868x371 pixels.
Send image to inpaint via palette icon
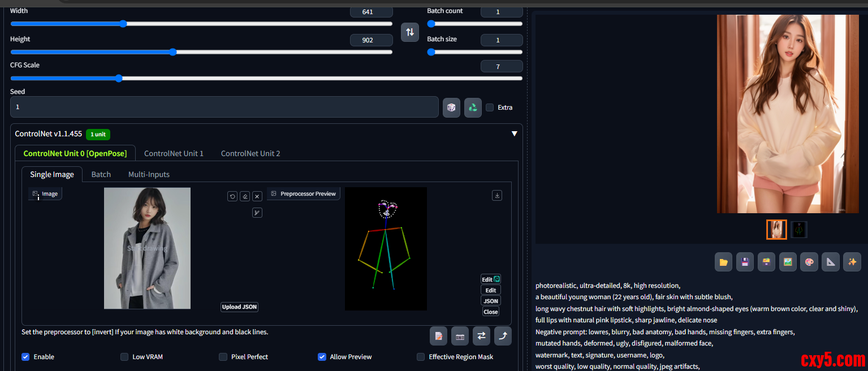(x=809, y=262)
